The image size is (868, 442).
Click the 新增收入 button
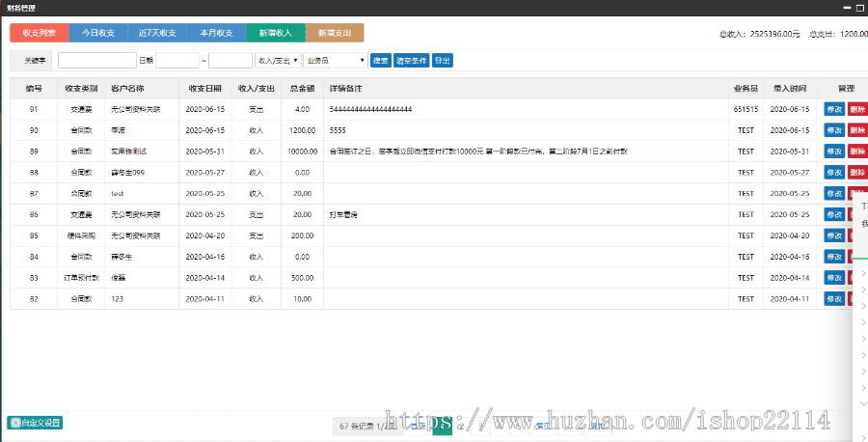tap(276, 33)
